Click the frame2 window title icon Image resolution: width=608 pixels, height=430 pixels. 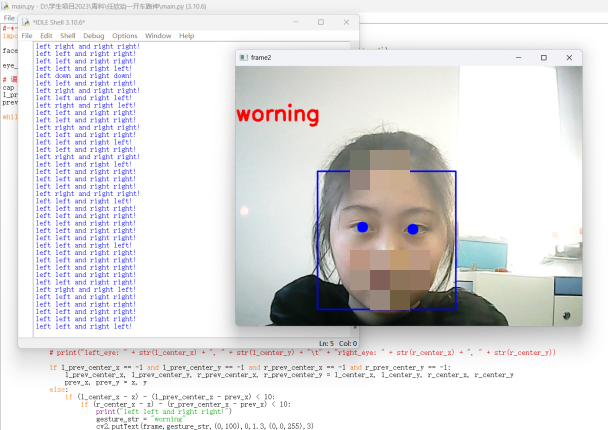242,58
